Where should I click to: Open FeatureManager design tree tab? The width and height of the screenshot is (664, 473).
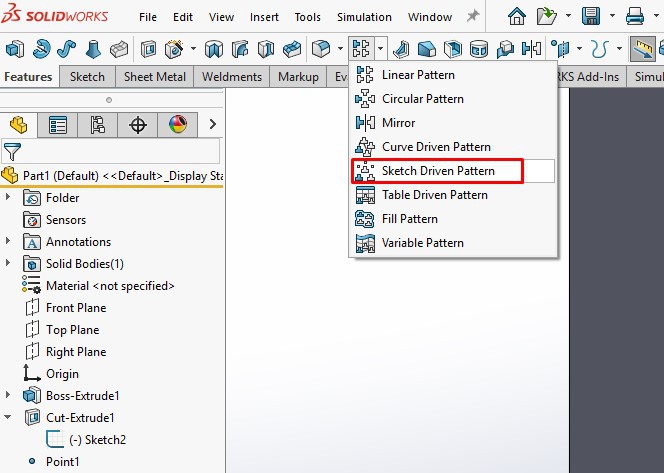coord(18,125)
